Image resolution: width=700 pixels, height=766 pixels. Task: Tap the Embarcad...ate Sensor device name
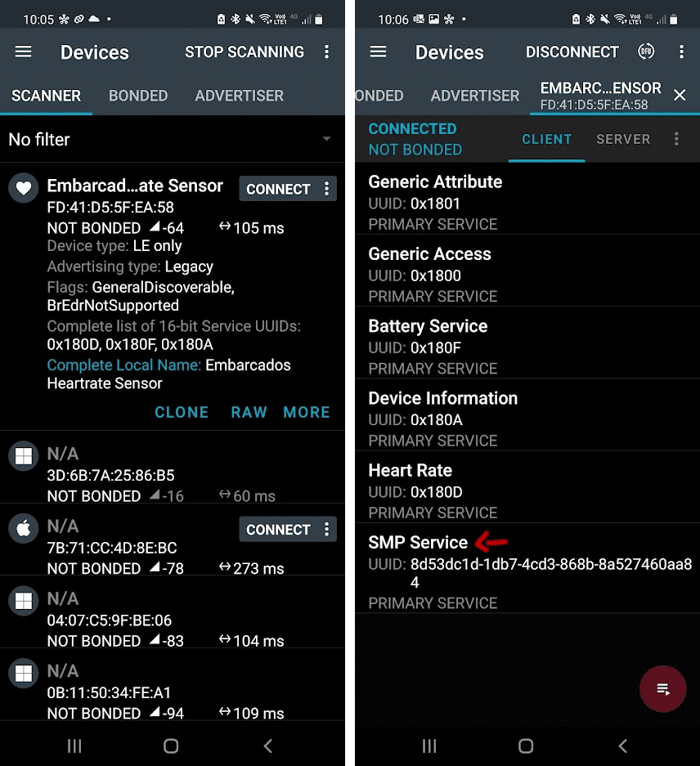[134, 186]
